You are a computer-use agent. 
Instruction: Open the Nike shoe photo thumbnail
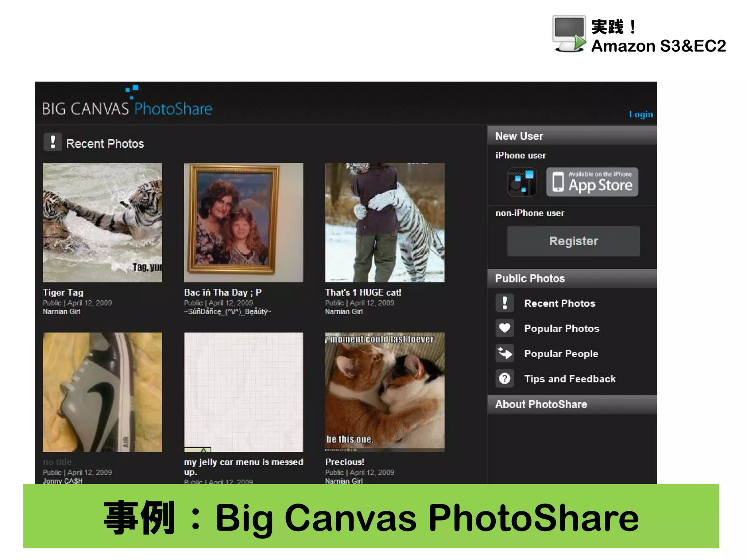click(102, 392)
